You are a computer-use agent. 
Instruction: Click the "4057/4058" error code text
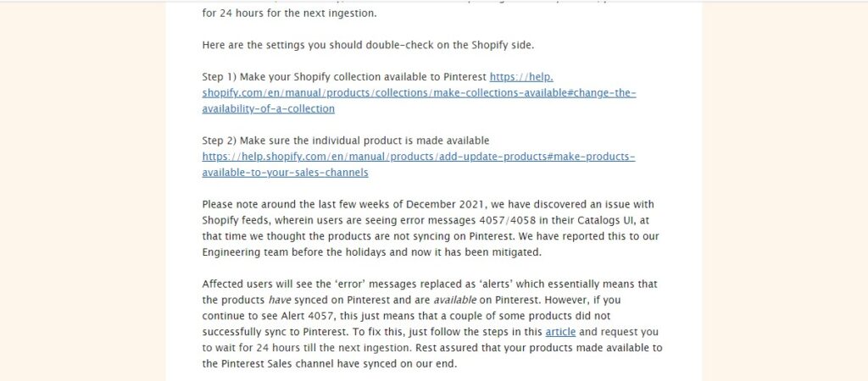tap(509, 220)
